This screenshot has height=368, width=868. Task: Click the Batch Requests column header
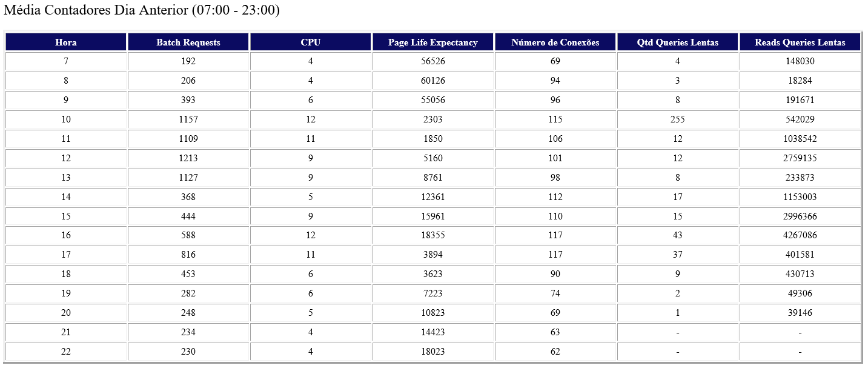[188, 42]
